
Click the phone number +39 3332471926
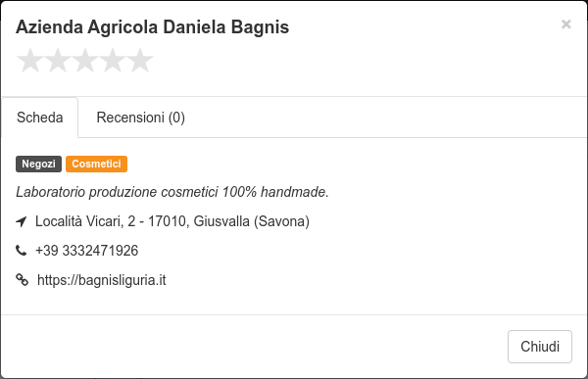coord(86,251)
